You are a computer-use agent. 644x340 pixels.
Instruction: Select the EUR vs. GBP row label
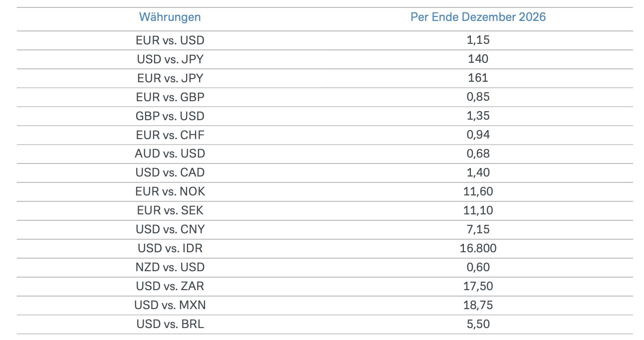click(170, 97)
